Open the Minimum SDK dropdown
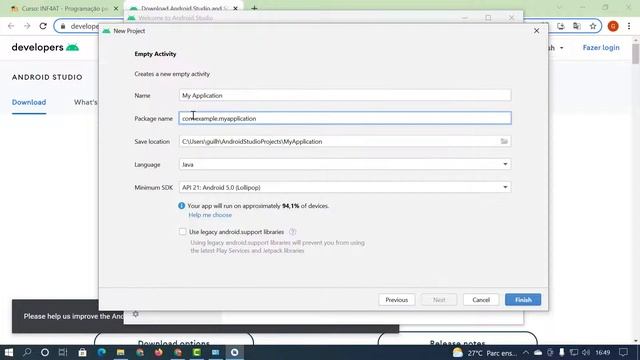The height and width of the screenshot is (360, 640). [x=345, y=187]
